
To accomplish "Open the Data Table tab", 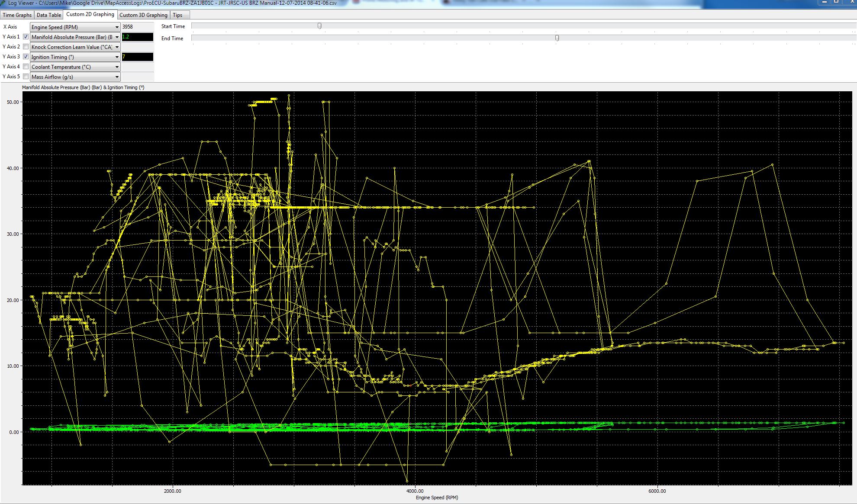I will click(x=48, y=15).
